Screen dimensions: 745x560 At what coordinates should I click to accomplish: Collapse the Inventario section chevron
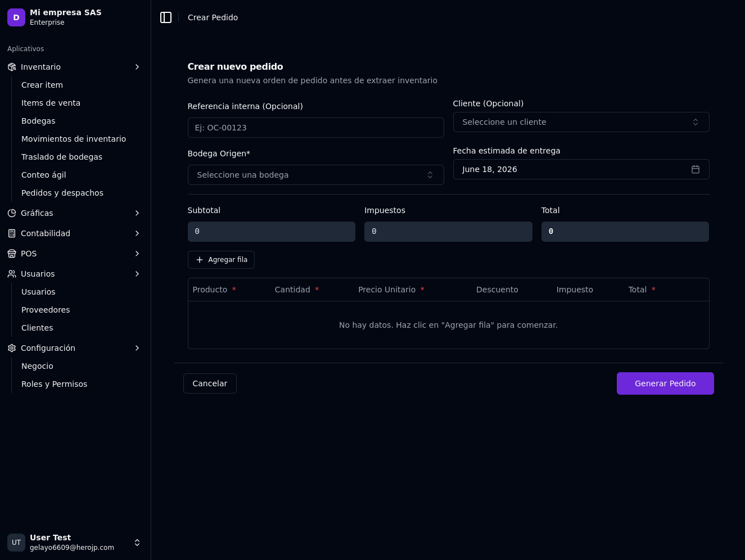coord(137,67)
